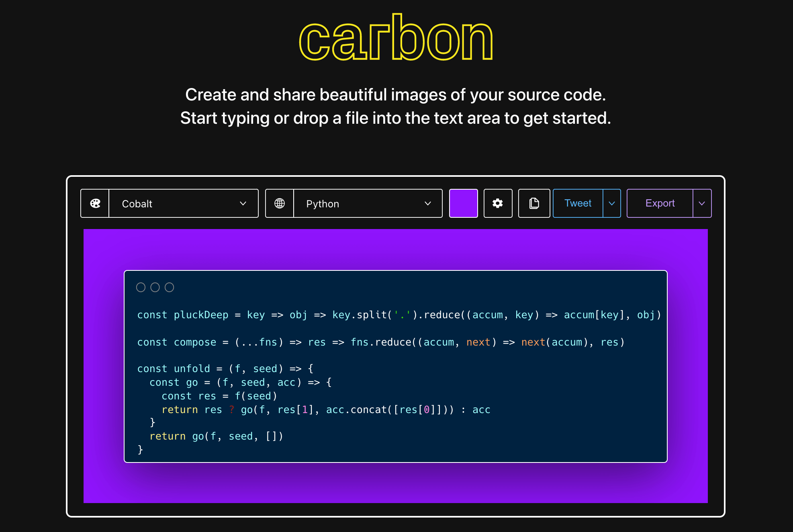The image size is (793, 532).
Task: Click the third window control circle
Action: click(x=170, y=287)
